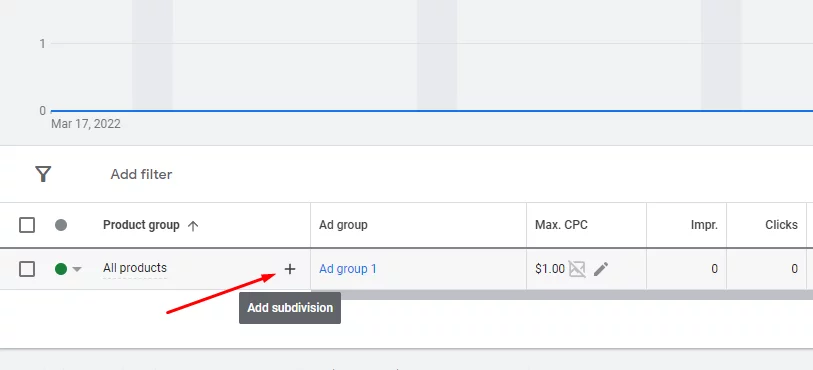Click the Add filter input field

pos(141,175)
